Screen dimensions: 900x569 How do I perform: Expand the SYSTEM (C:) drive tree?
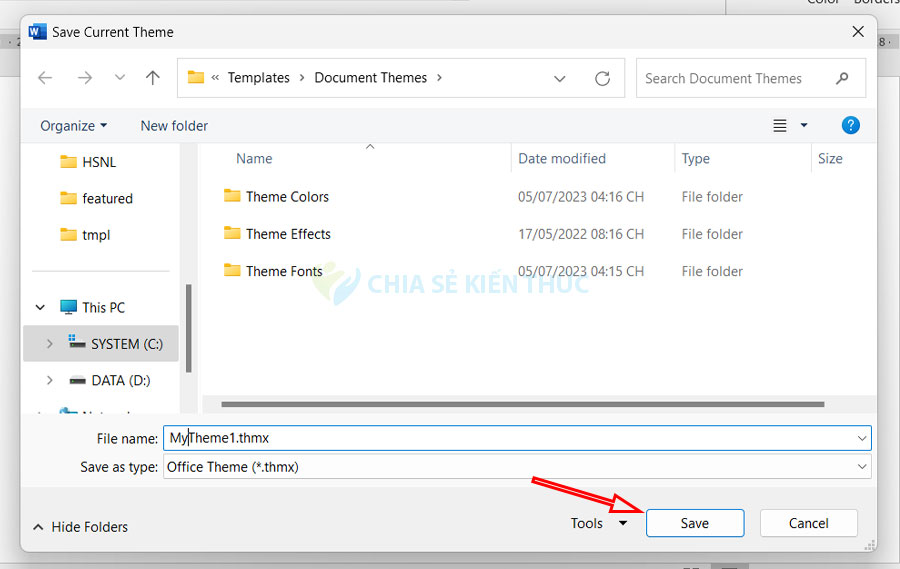click(x=50, y=344)
